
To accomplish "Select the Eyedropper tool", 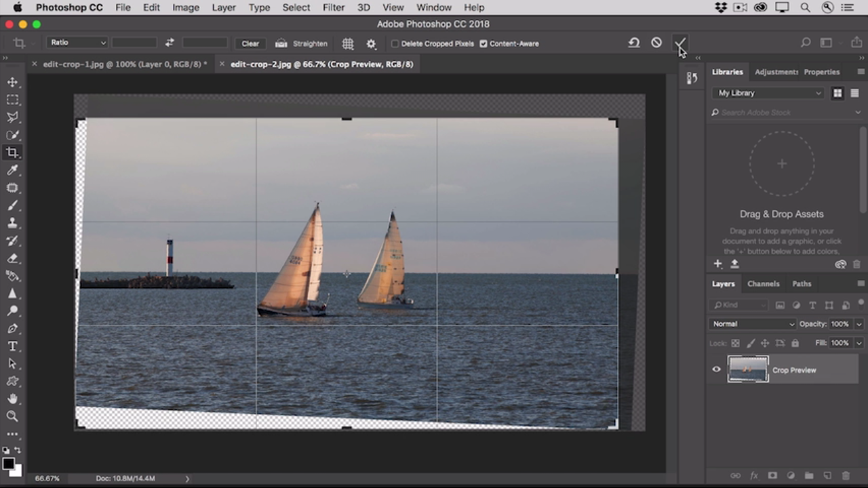I will click(13, 170).
